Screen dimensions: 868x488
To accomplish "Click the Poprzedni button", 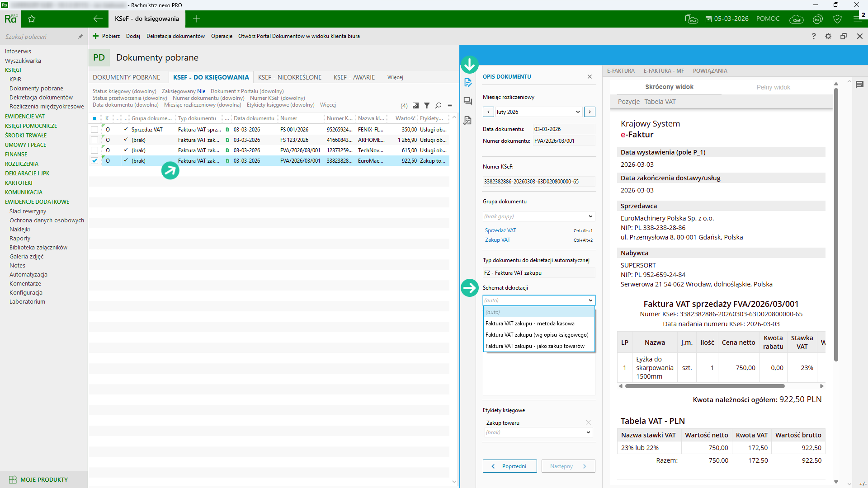I will tap(509, 466).
